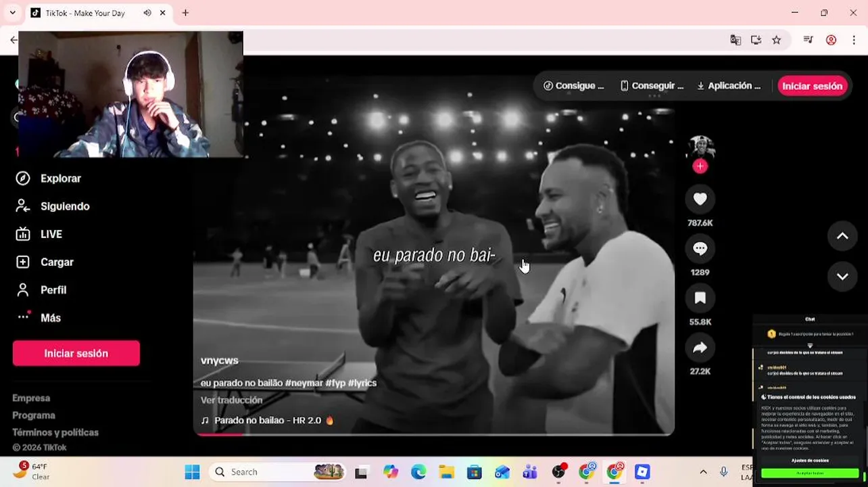Open the creator's profile avatar
This screenshot has height=487, width=868.
pyautogui.click(x=700, y=147)
